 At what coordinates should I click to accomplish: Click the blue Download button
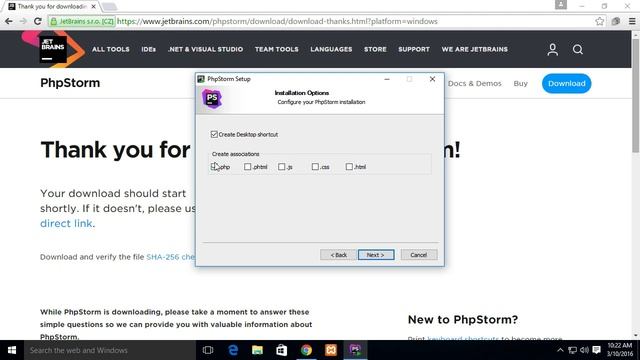point(567,83)
